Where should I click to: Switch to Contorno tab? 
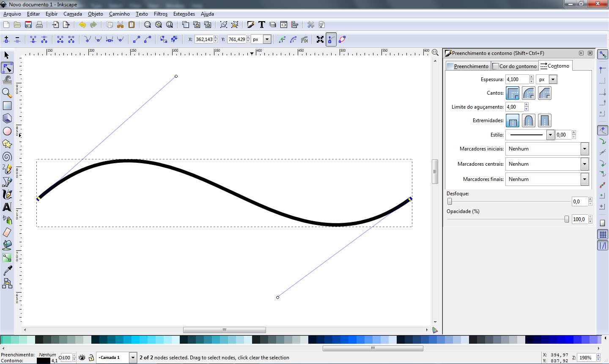coord(555,66)
